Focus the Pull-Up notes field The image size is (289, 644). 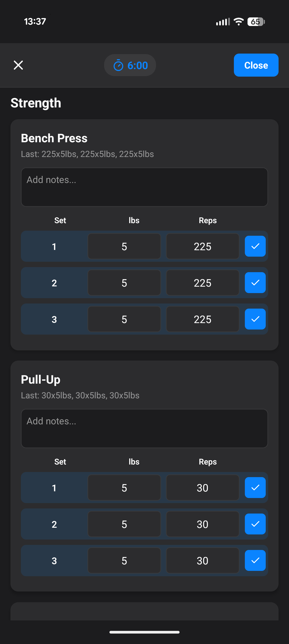(144, 428)
